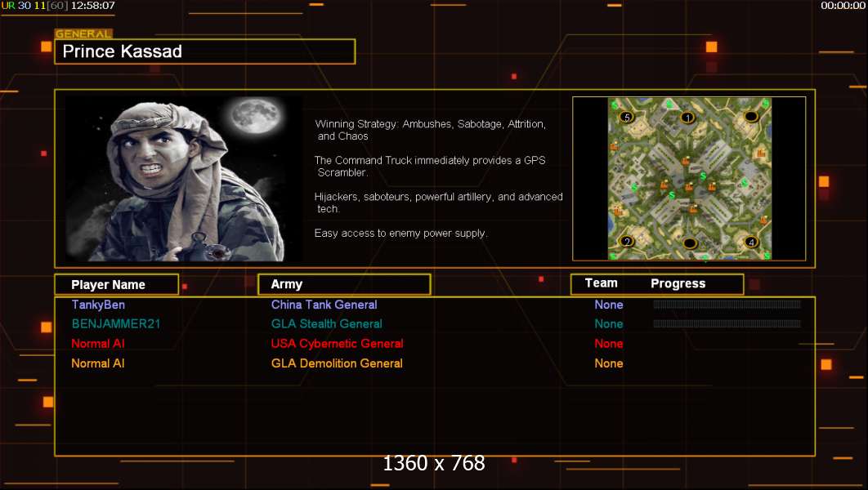Select player TankyBen in the list
This screenshot has height=490, width=868.
(98, 305)
